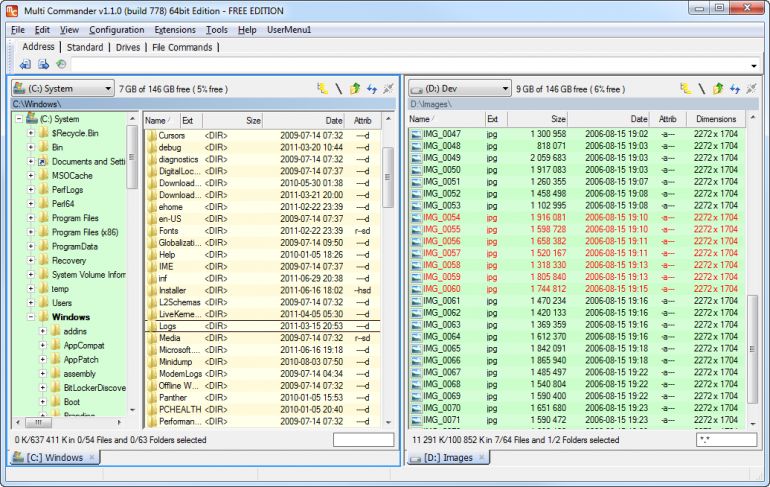Sort right panel by Dimensions column
This screenshot has width=770, height=487.
[716, 119]
